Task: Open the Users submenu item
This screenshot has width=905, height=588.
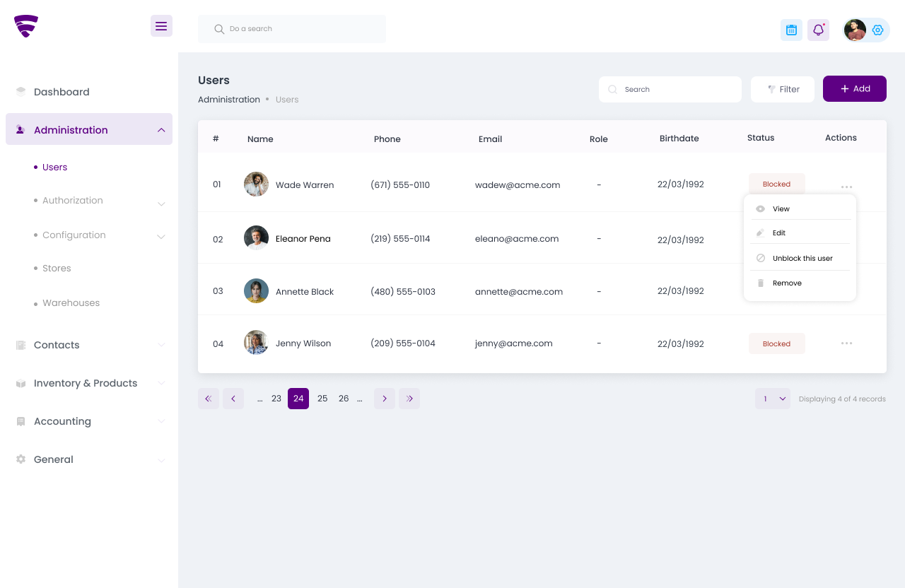Action: pos(54,167)
